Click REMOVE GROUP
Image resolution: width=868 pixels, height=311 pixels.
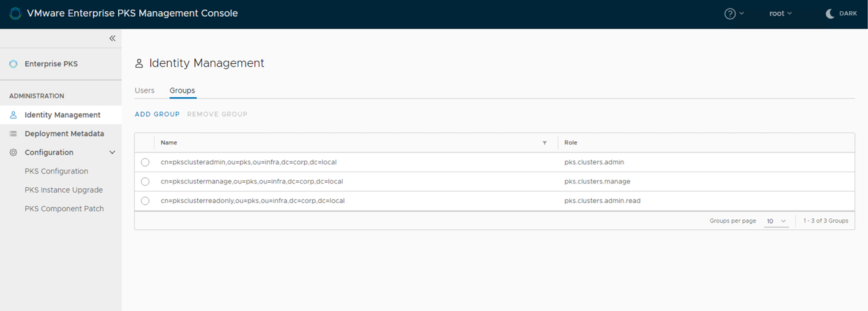point(217,114)
